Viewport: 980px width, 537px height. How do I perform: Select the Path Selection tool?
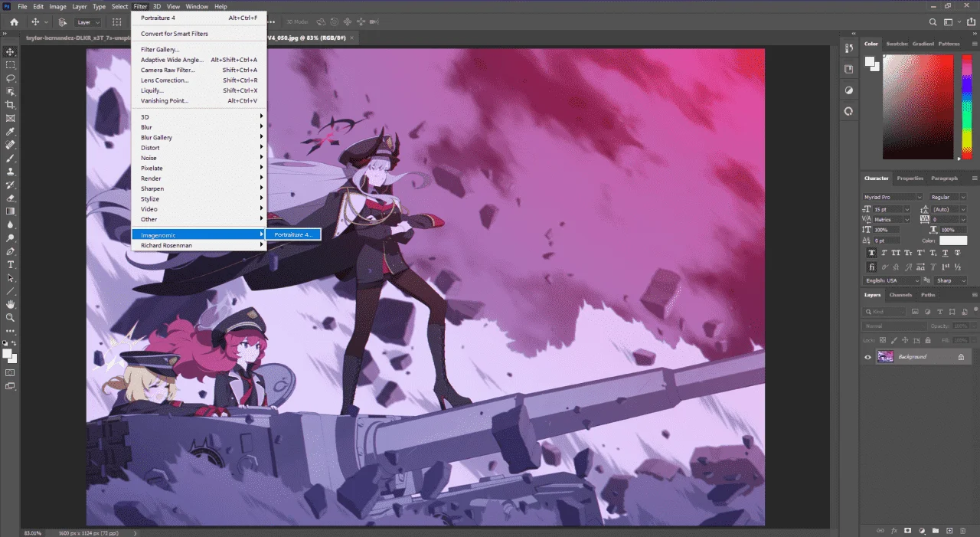pyautogui.click(x=11, y=278)
